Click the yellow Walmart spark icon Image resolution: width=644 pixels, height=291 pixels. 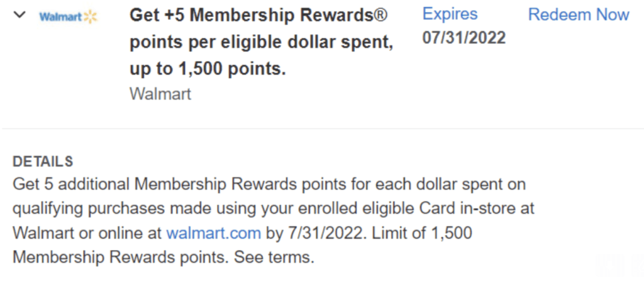tap(91, 17)
